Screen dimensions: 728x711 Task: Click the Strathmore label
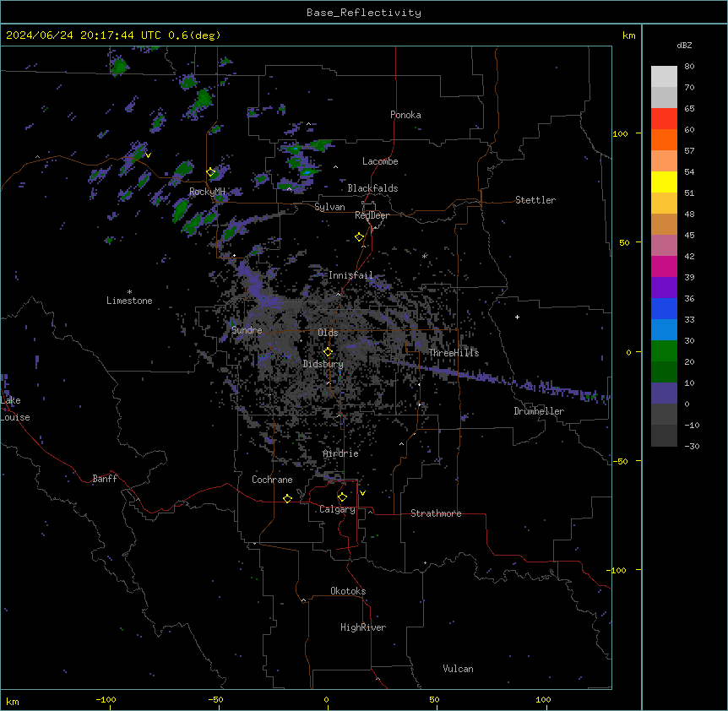[x=436, y=513]
